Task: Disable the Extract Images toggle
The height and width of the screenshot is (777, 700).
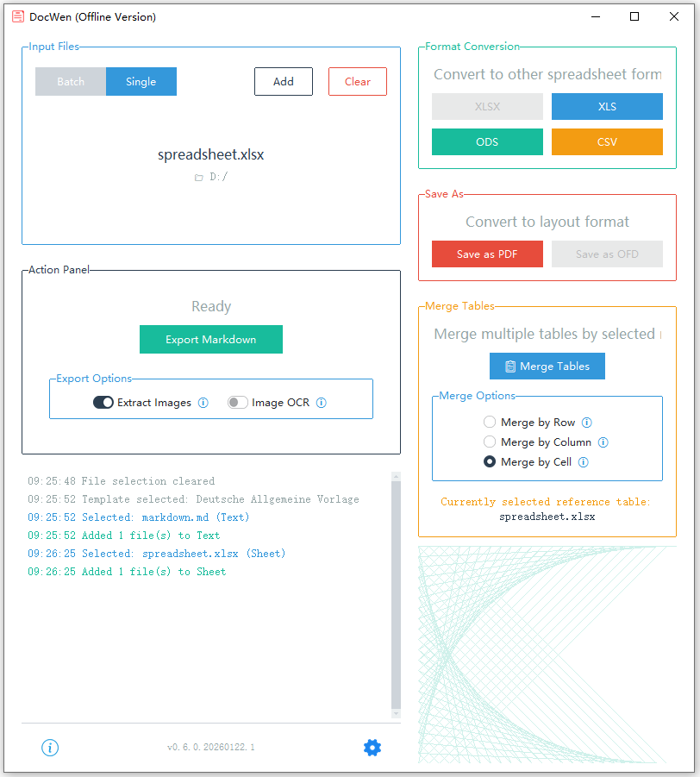Action: click(x=103, y=403)
